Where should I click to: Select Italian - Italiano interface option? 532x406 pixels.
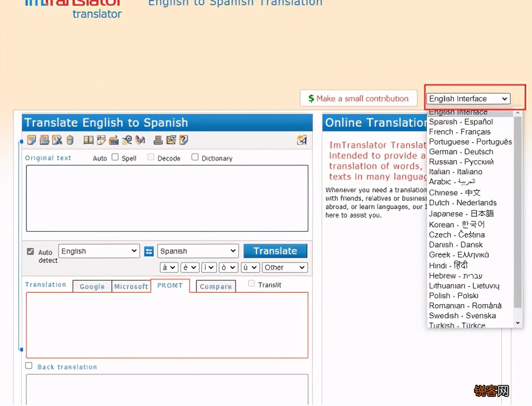pyautogui.click(x=470, y=172)
